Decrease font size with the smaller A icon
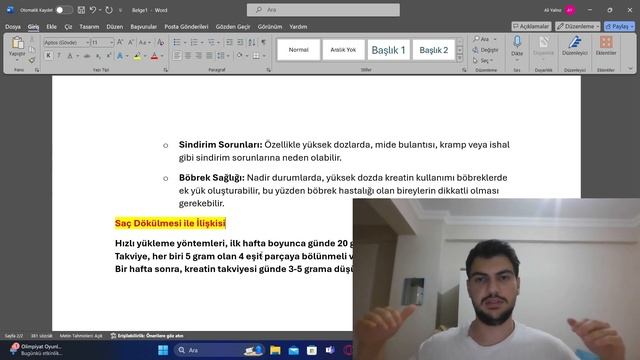The image size is (640, 360). tap(131, 42)
